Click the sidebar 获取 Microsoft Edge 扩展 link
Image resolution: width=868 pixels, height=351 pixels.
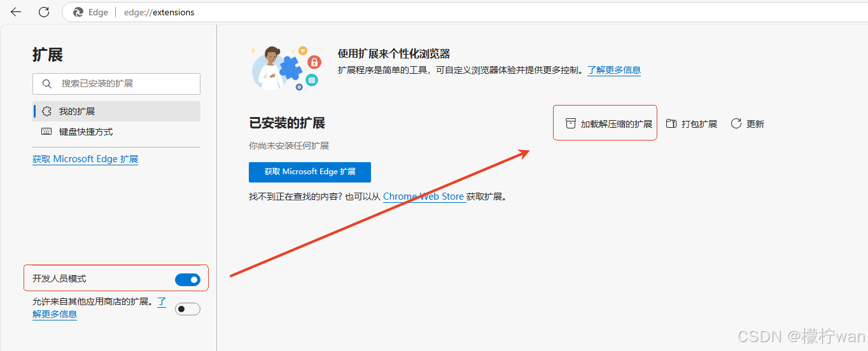[x=85, y=159]
